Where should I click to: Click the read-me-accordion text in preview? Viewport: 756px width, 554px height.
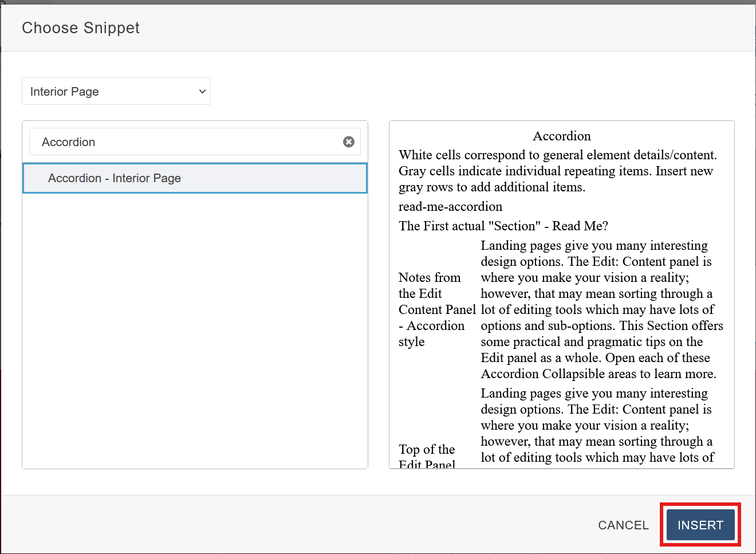450,206
